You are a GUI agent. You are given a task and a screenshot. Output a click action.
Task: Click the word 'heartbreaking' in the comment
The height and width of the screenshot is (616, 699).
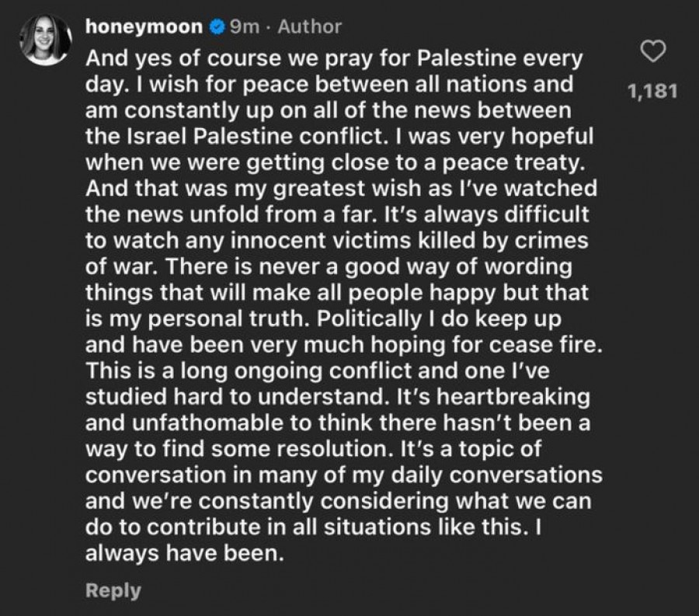(513, 397)
